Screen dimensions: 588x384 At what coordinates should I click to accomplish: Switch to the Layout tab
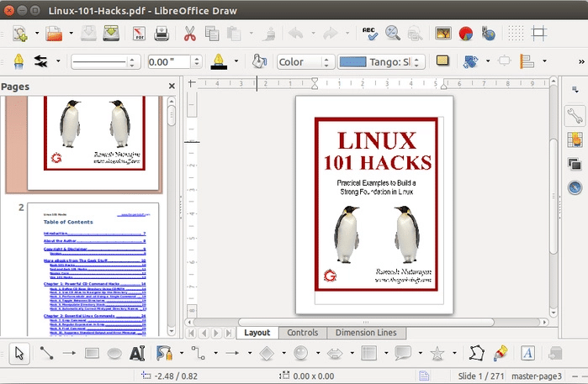click(x=257, y=333)
